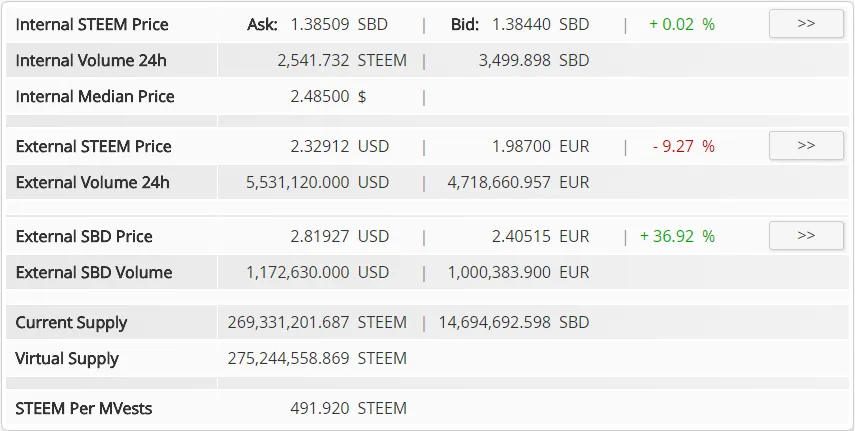Image resolution: width=855 pixels, height=431 pixels.
Task: Click the Ask price value 1.38509
Action: click(320, 25)
